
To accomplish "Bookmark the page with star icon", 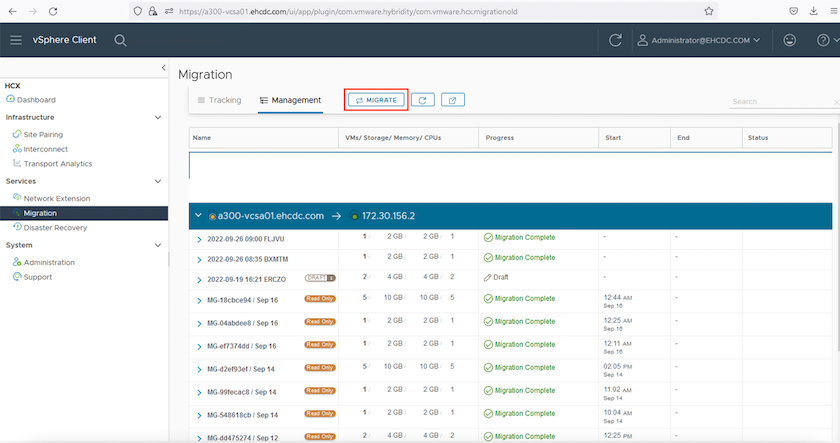I will tap(709, 11).
